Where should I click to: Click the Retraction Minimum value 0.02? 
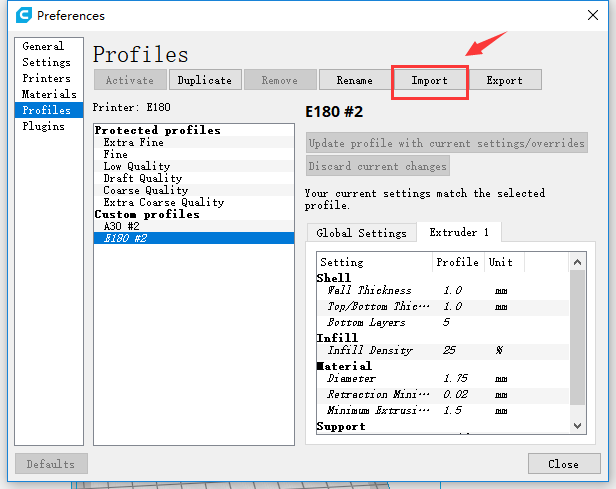coord(456,394)
